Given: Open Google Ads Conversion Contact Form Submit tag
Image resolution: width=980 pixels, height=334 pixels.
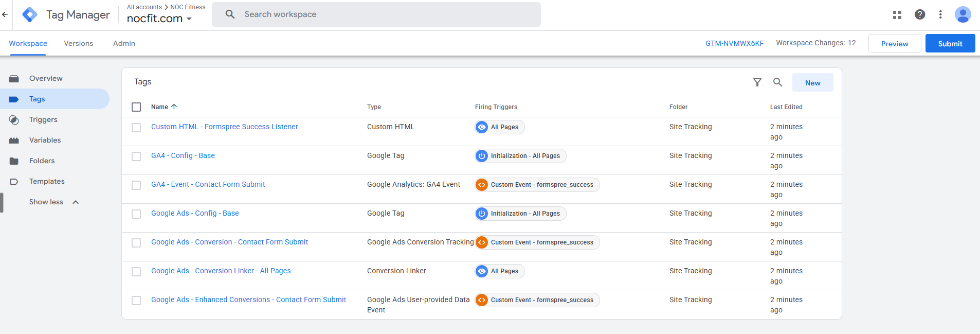Looking at the screenshot, I should tap(229, 242).
